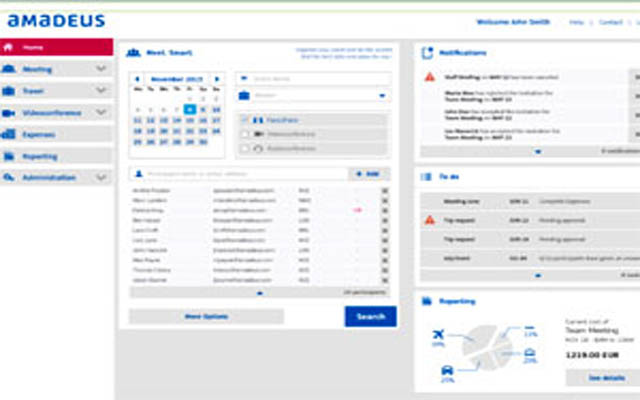Remove the last participant in list

point(384,280)
